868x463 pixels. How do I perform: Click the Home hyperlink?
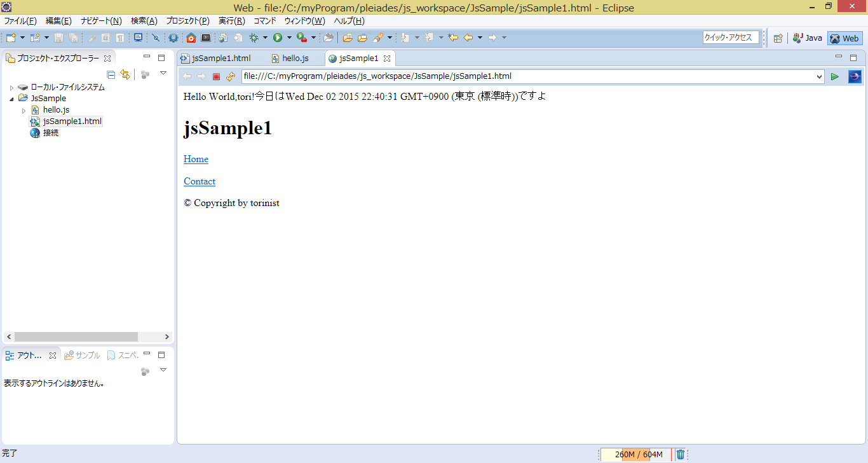[195, 158]
